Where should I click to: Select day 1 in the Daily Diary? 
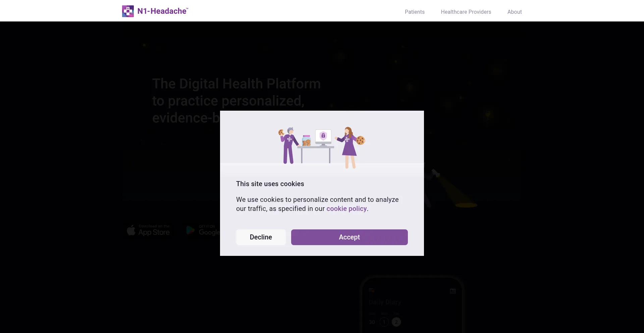384,322
